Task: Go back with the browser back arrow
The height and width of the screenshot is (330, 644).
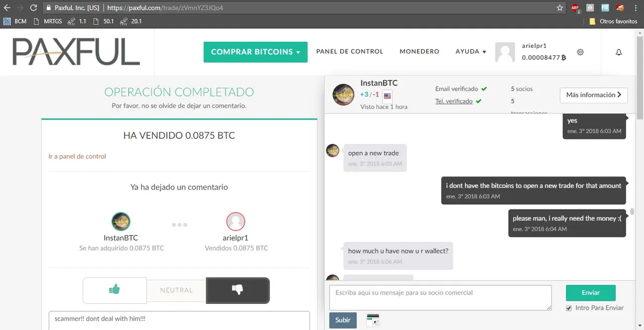Action: pyautogui.click(x=7, y=8)
